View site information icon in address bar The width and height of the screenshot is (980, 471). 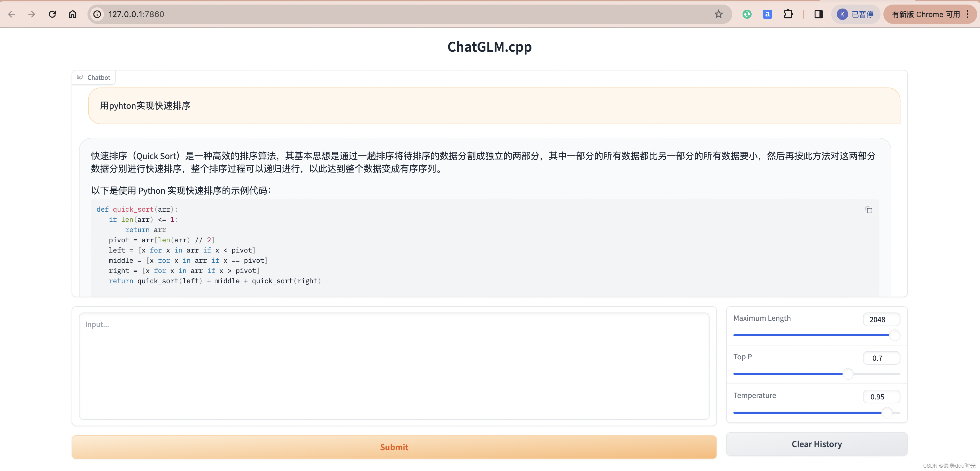pos(97,14)
